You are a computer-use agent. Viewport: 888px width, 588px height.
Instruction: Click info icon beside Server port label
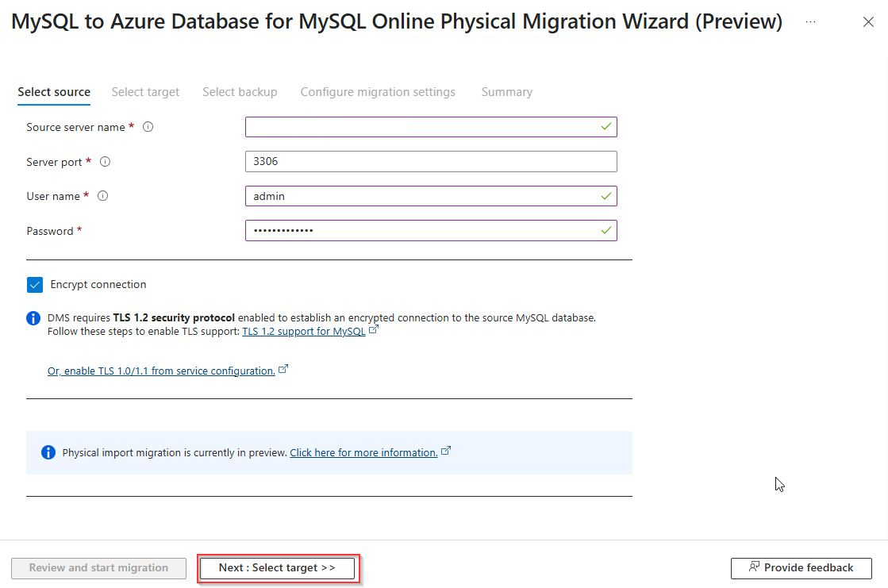click(105, 162)
